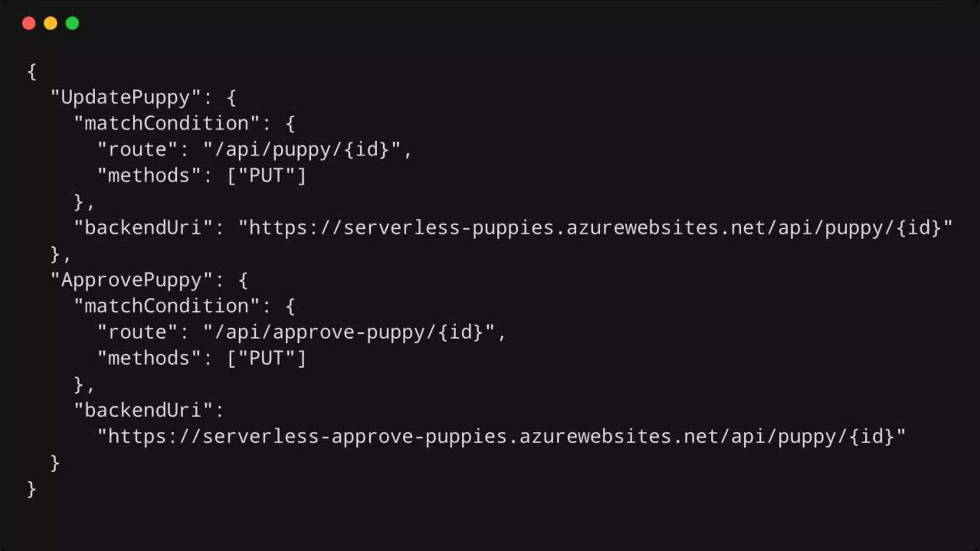
Task: Select the "backendUri" key inside ApprovePuppy
Action: tap(143, 411)
